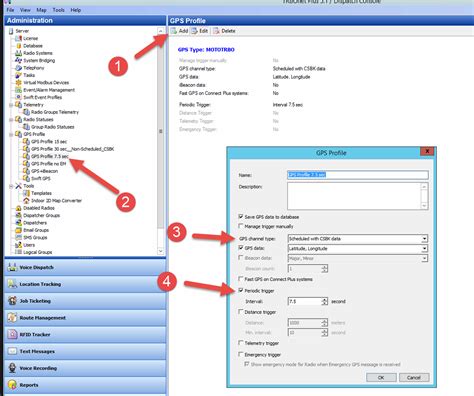474x396 pixels.
Task: Open Indoor 3D Map Converter icon
Action: (x=26, y=200)
